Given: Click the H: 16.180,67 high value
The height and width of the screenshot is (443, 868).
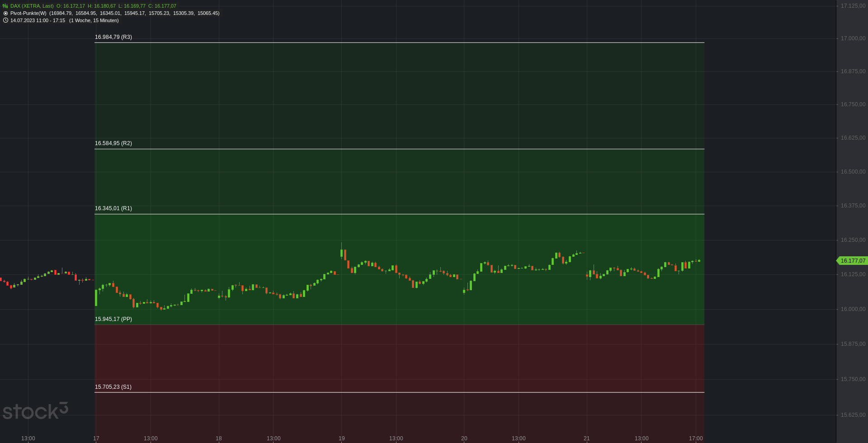Looking at the screenshot, I should [102, 6].
